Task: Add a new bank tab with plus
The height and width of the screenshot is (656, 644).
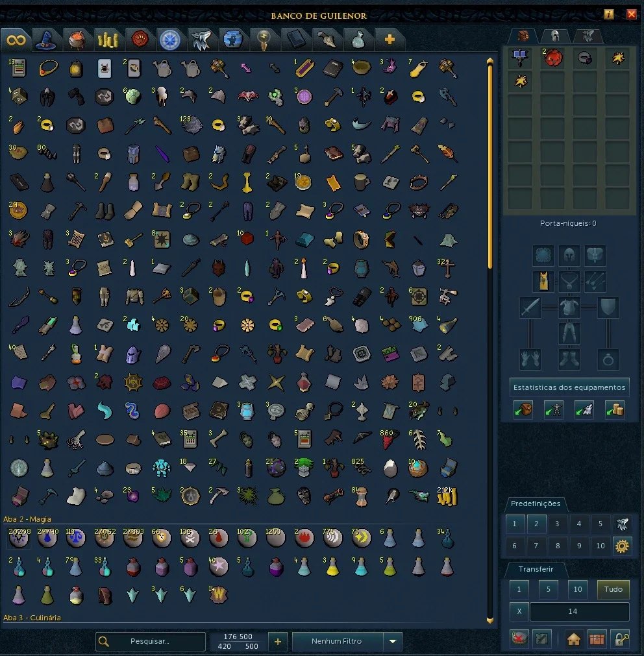Action: (x=390, y=40)
